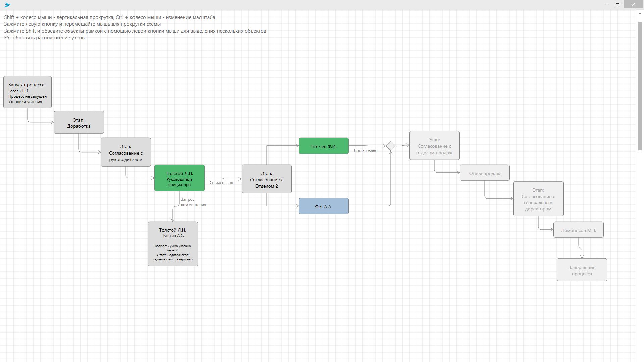Click the bird app icon in title bar
This screenshot has width=644, height=362.
(7, 5)
